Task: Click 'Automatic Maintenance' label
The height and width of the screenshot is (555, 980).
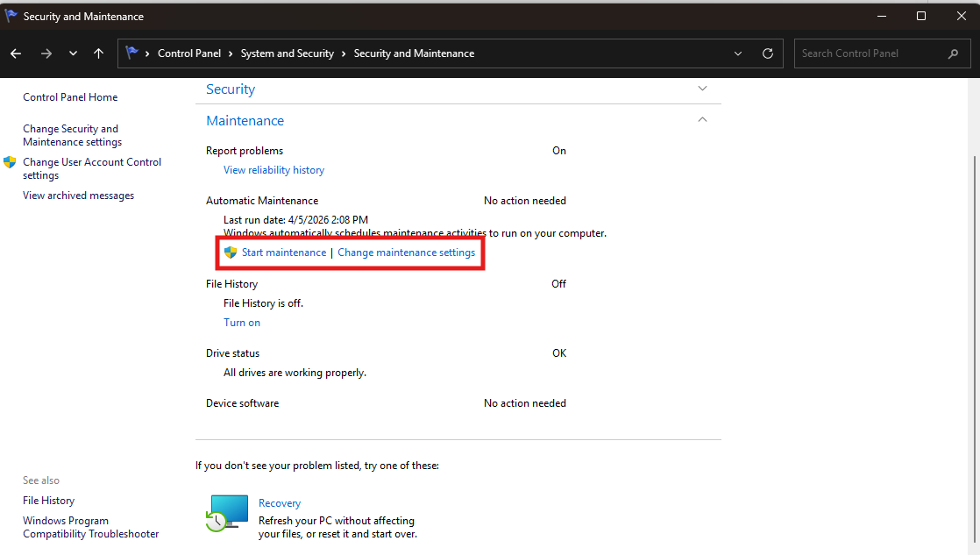Action: [x=262, y=201]
